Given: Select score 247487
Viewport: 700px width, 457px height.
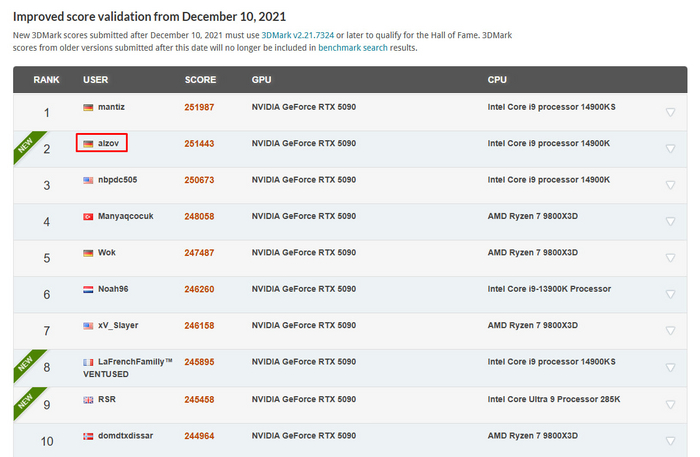Looking at the screenshot, I should click(x=199, y=253).
